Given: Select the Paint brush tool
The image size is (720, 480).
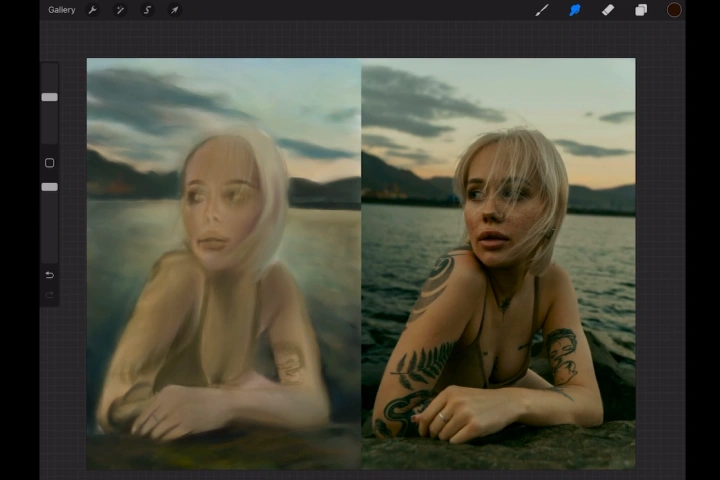Looking at the screenshot, I should 542,10.
